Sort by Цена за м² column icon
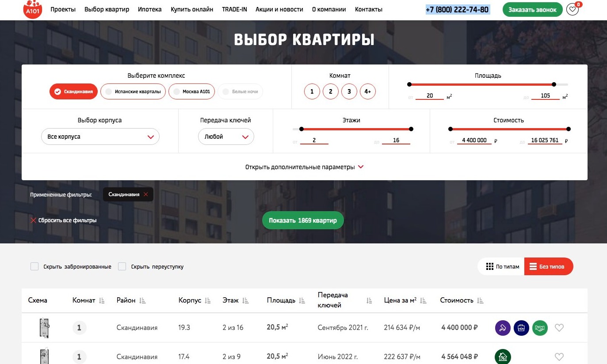The image size is (607, 364). coord(423,300)
